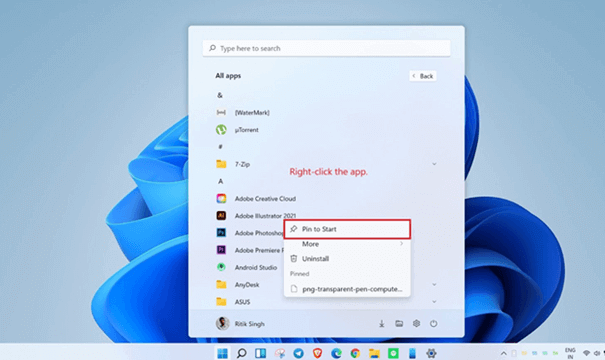Open the blue phone app on taskbar
The width and height of the screenshot is (605, 360).
click(x=412, y=353)
